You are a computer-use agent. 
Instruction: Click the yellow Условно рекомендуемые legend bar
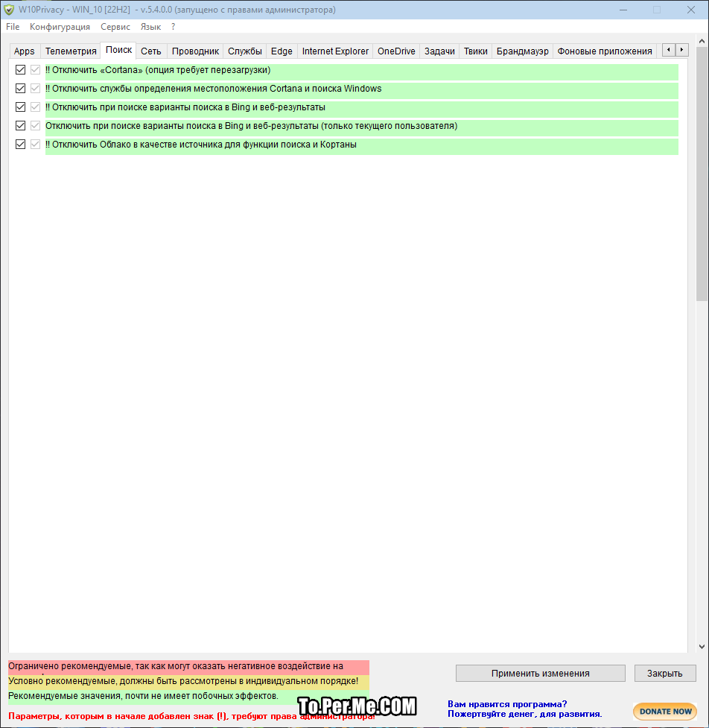[x=189, y=682]
